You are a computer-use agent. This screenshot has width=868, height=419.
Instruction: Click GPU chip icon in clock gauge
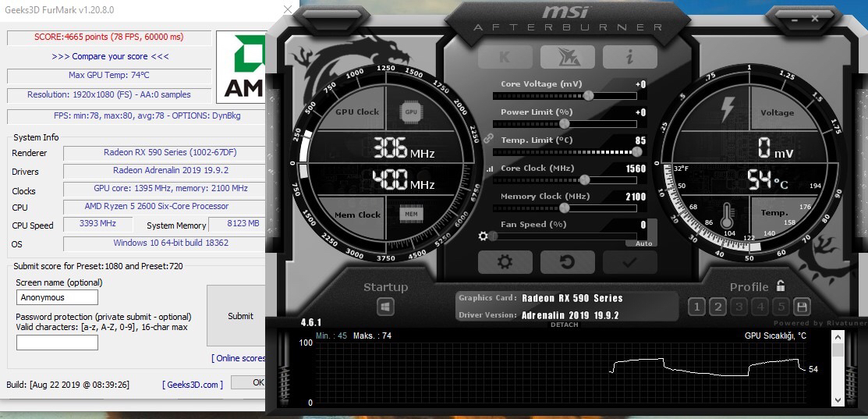click(411, 112)
